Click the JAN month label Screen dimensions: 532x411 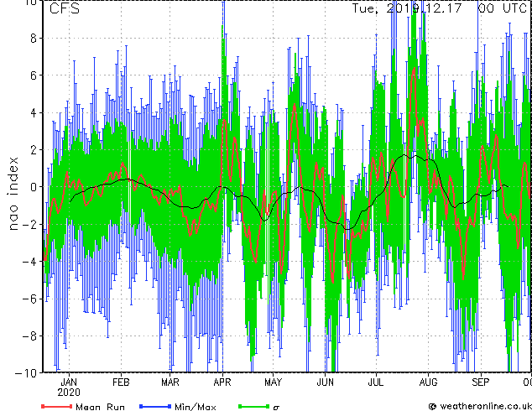tap(69, 382)
